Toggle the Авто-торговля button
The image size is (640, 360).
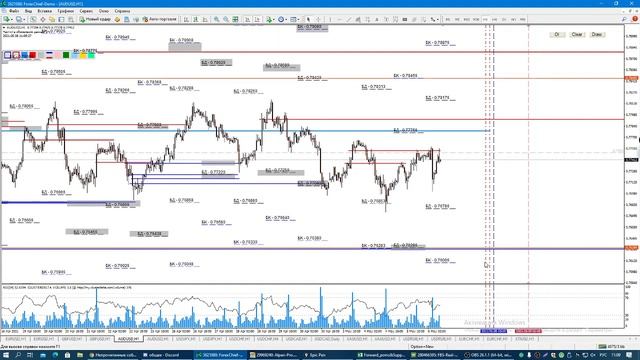(x=160, y=19)
